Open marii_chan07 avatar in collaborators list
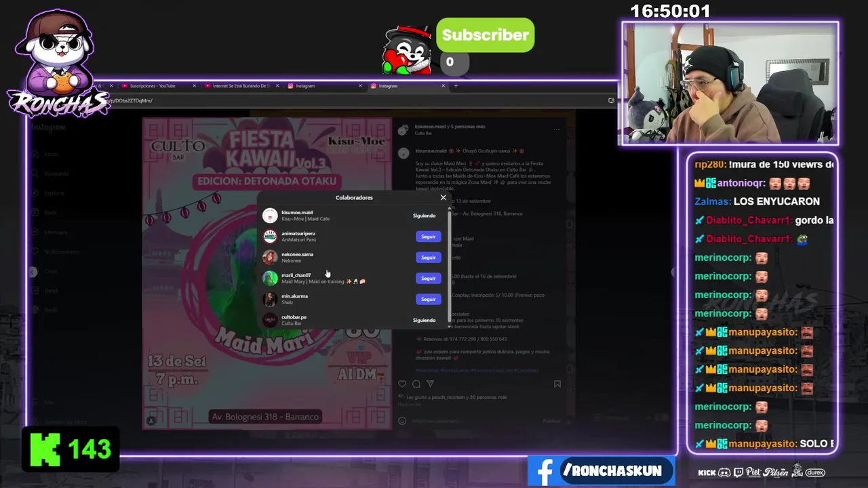Viewport: 868px width, 488px height. coord(270,279)
